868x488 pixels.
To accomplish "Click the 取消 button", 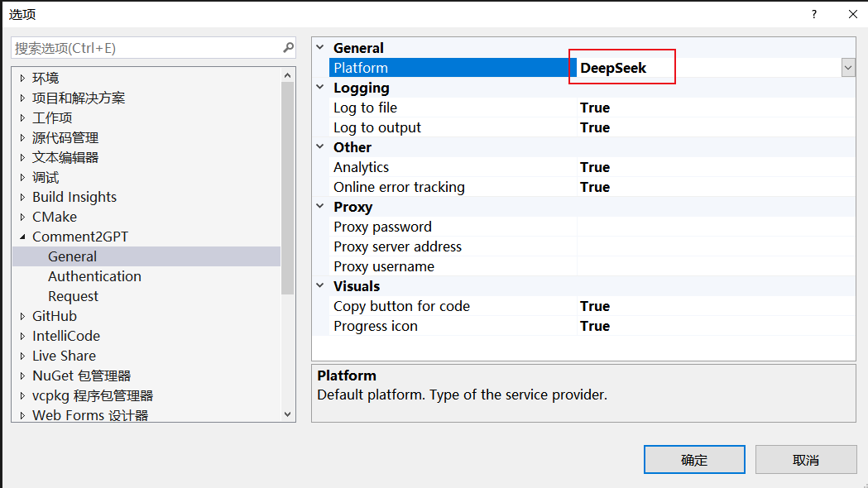I will pos(805,460).
